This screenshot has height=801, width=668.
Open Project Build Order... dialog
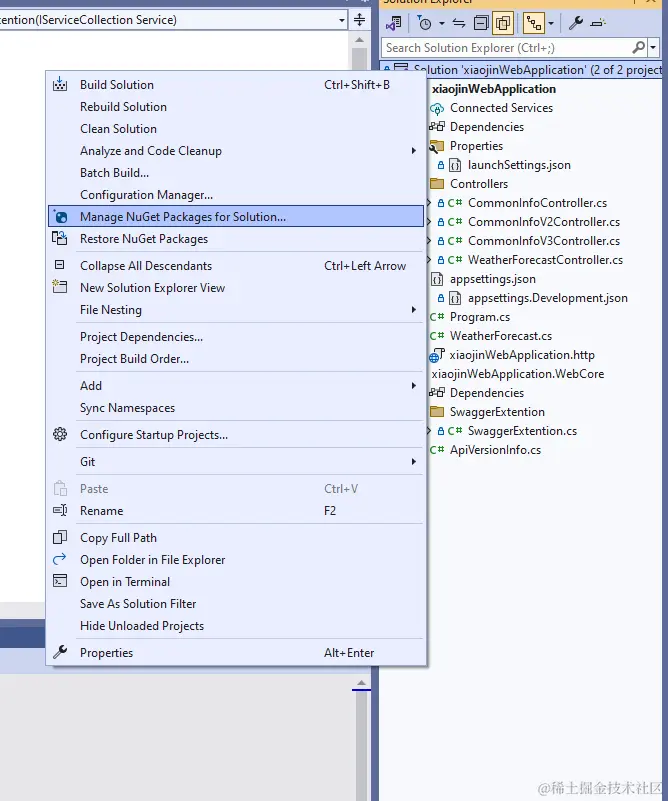click(x=236, y=359)
